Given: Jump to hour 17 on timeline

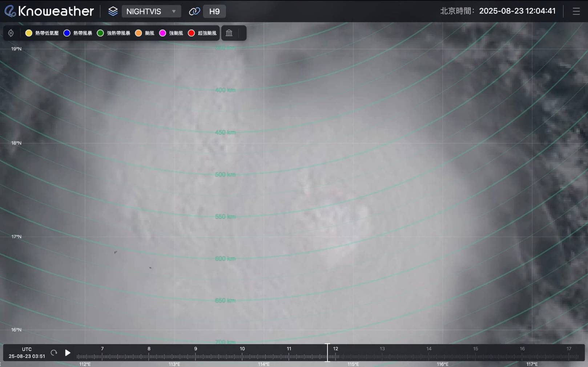Looking at the screenshot, I should (x=569, y=348).
